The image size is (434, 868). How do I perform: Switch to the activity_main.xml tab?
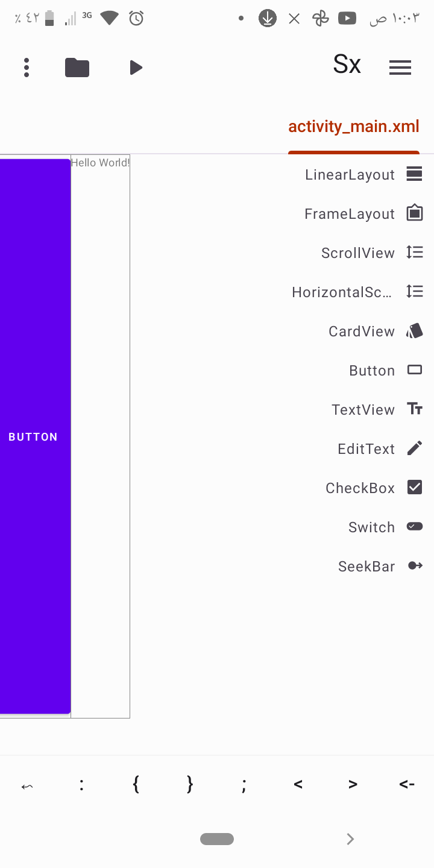pyautogui.click(x=354, y=126)
